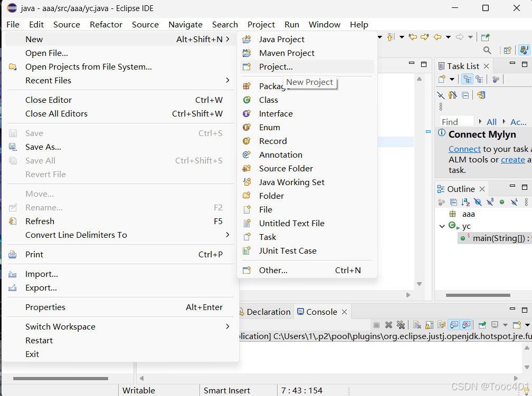This screenshot has width=532, height=396.
Task: Click Java Project icon in New submenu
Action: click(x=246, y=40)
